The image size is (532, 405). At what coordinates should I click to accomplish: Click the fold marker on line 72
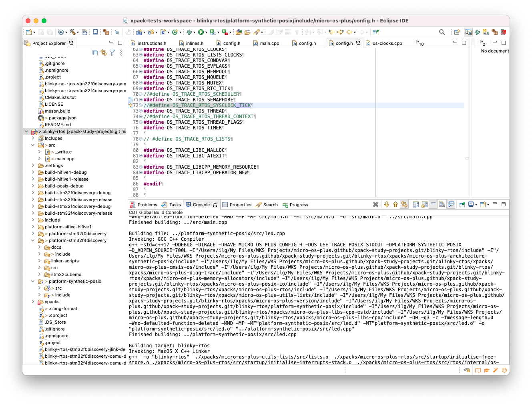tap(141, 105)
